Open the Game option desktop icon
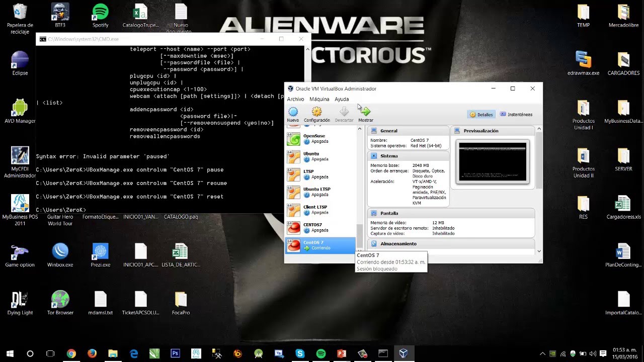The height and width of the screenshot is (362, 644). [x=20, y=255]
